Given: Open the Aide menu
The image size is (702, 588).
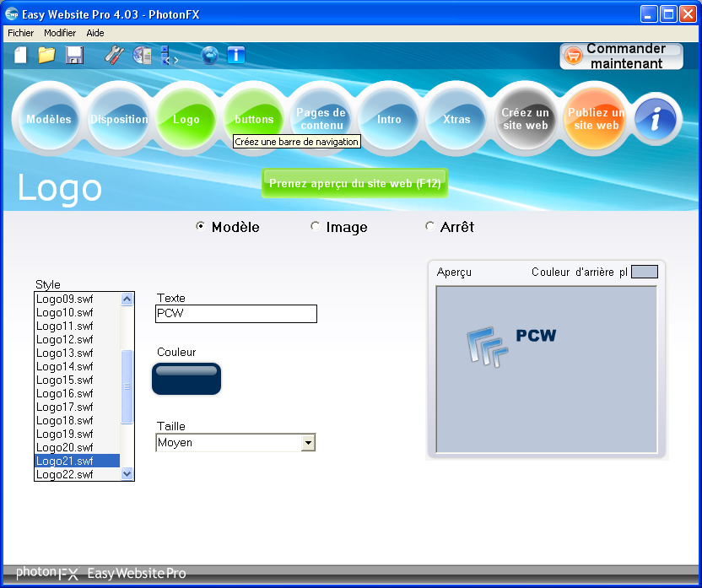Looking at the screenshot, I should click(x=95, y=33).
